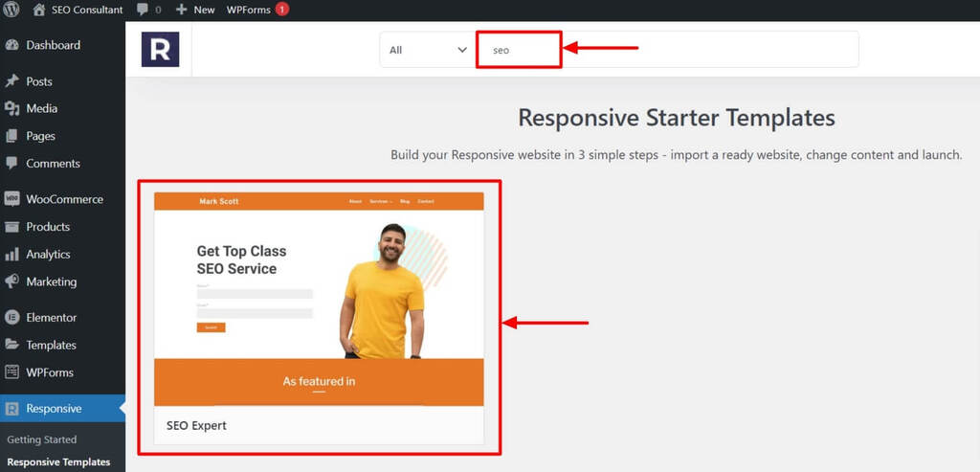Image resolution: width=980 pixels, height=472 pixels.
Task: Click WPForms in the top admin bar
Action: pos(248,10)
